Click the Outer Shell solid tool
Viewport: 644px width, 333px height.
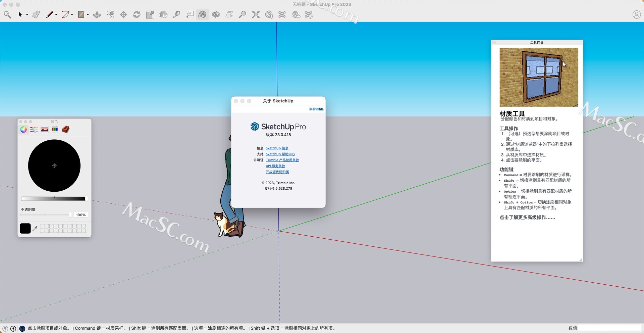[x=163, y=14]
